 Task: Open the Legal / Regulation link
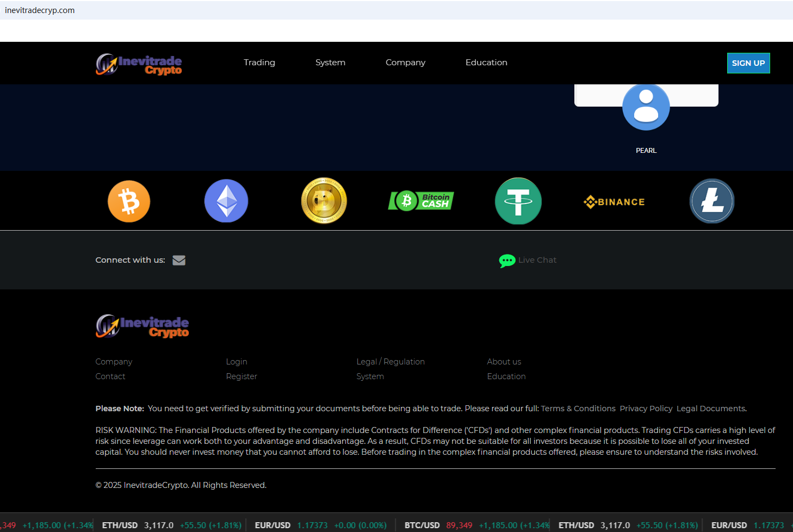point(391,362)
